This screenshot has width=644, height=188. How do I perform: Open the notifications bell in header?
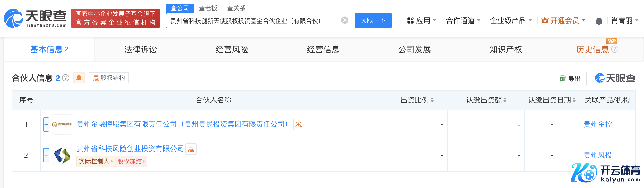(x=599, y=21)
